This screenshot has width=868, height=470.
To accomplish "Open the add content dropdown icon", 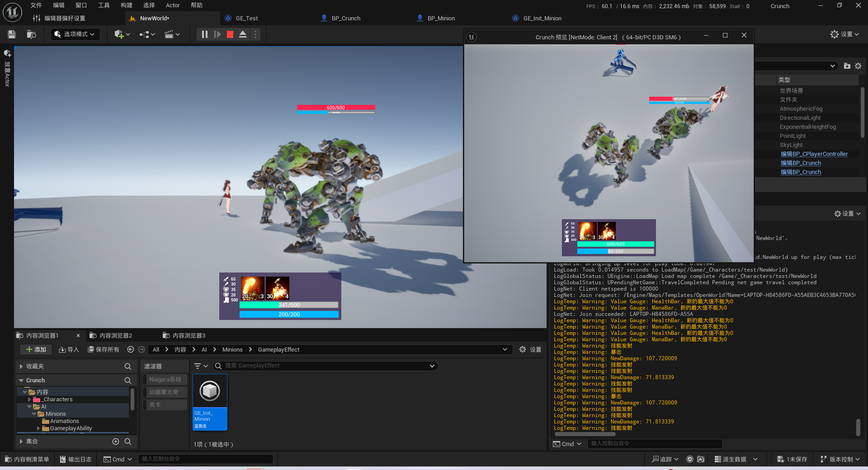I will (x=122, y=34).
